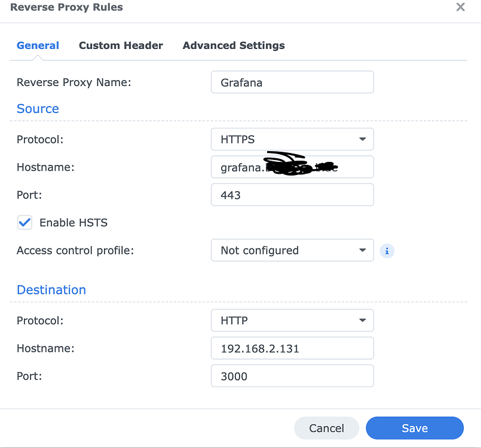
Task: Click the info icon next to access control profile
Action: tap(387, 251)
